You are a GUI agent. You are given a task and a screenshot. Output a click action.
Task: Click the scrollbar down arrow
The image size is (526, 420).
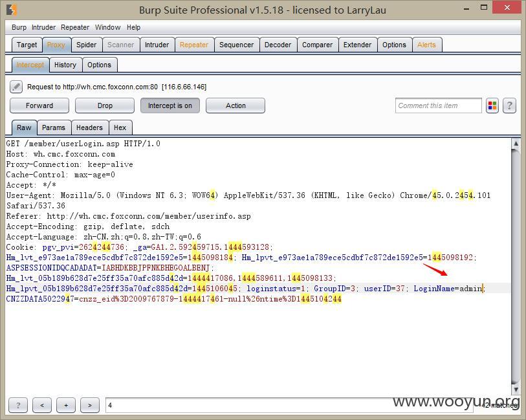[x=516, y=390]
